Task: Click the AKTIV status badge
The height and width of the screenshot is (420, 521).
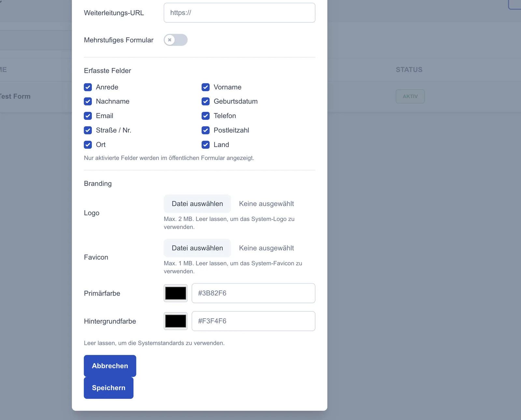Action: [410, 96]
